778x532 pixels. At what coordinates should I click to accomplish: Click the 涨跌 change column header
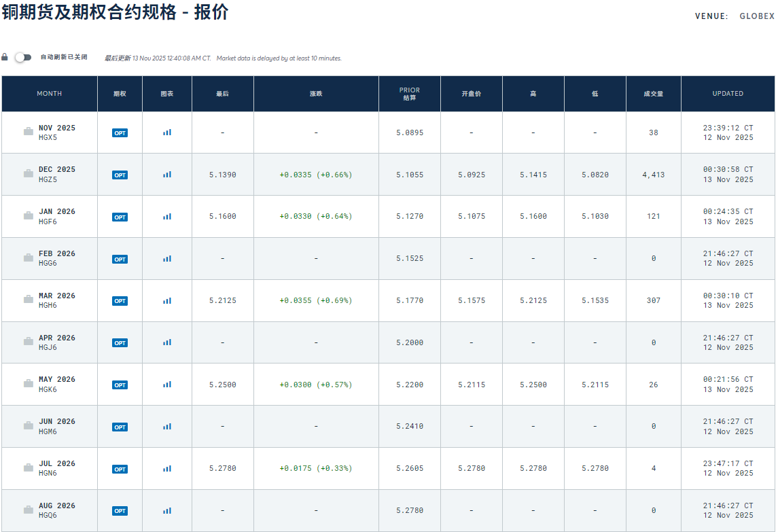tap(316, 94)
